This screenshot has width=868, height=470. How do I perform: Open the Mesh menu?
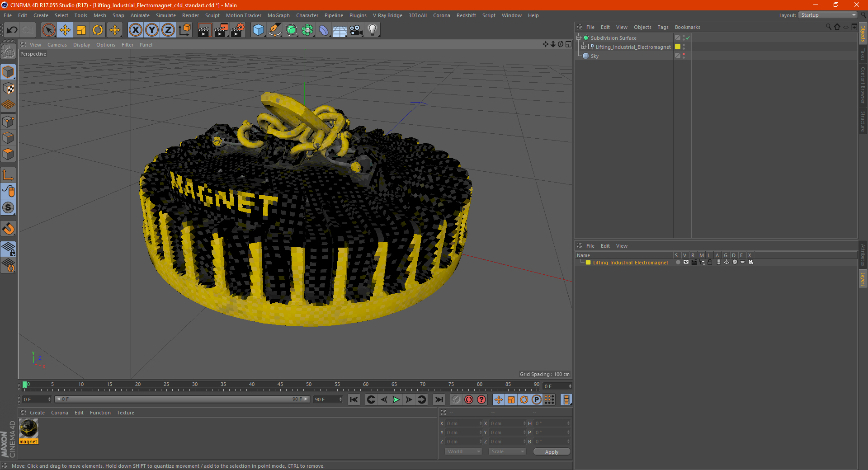click(x=100, y=15)
